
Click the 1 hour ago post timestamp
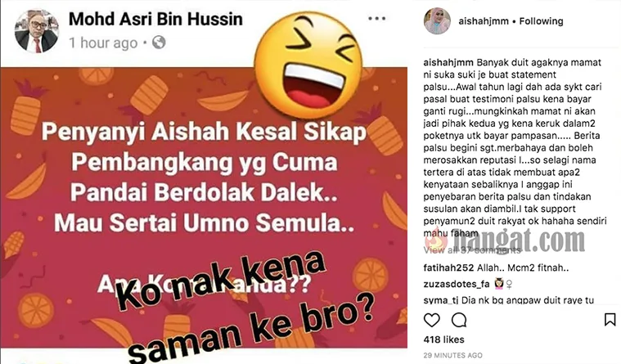click(x=103, y=43)
